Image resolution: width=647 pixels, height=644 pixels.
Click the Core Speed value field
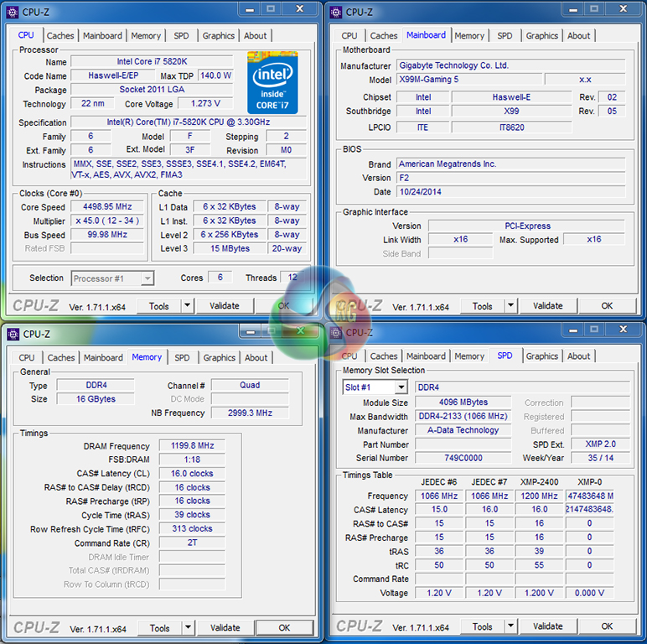tap(107, 207)
